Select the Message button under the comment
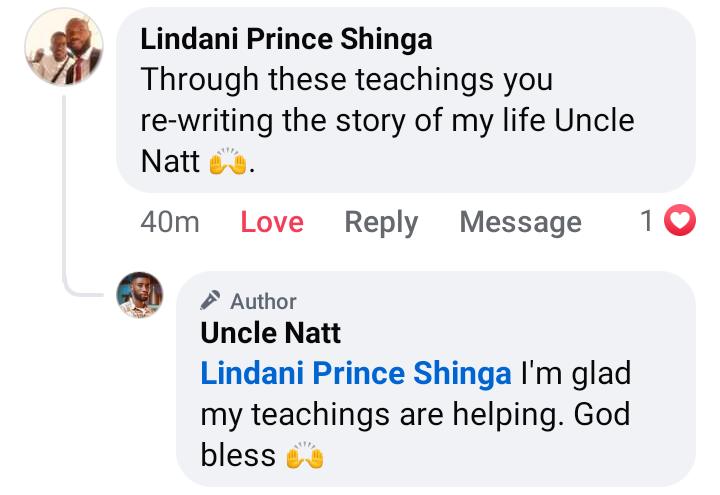Viewport: 720px width, 495px height. (x=520, y=222)
